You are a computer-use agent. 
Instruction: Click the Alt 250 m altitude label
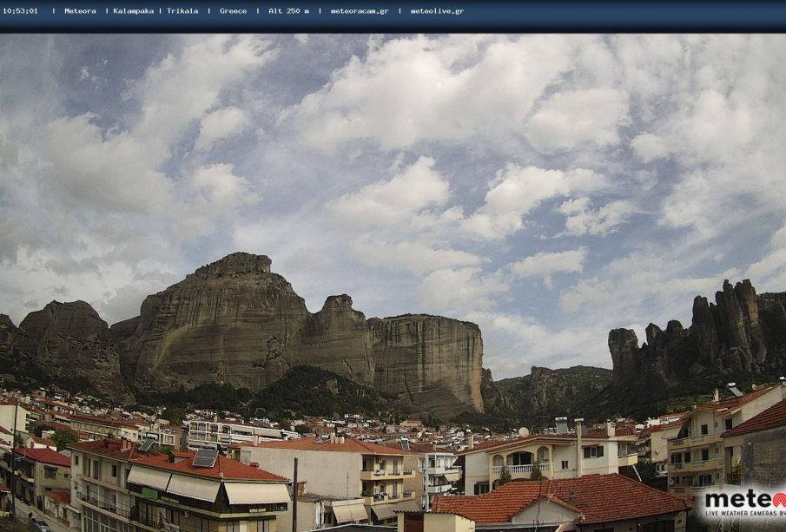[x=288, y=11]
